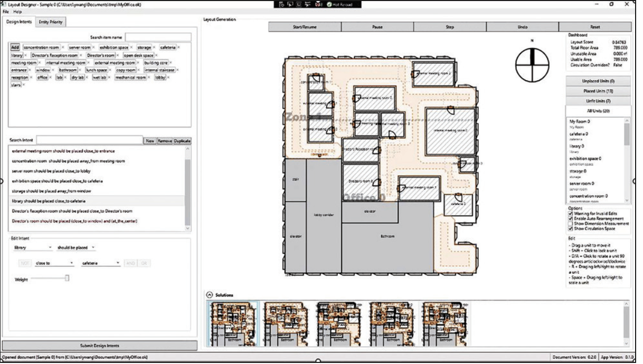Click the New intent button
Screen dimensions: 643x364
150,141
